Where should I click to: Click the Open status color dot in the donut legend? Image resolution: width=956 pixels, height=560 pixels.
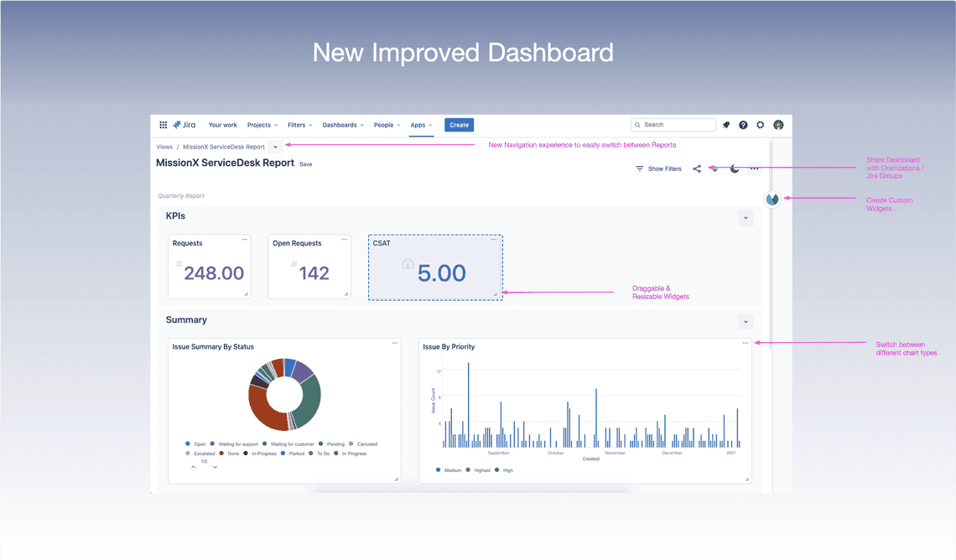coord(186,443)
